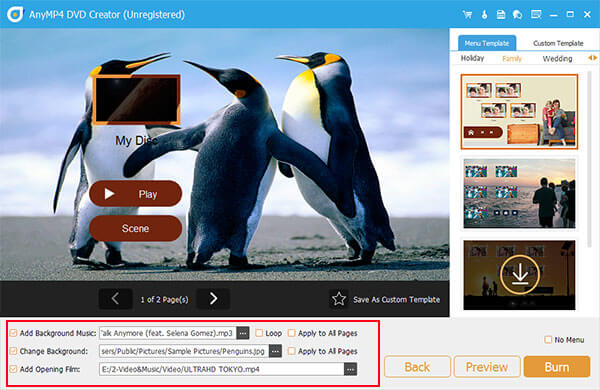Enable the No Menu checkbox

point(548,339)
